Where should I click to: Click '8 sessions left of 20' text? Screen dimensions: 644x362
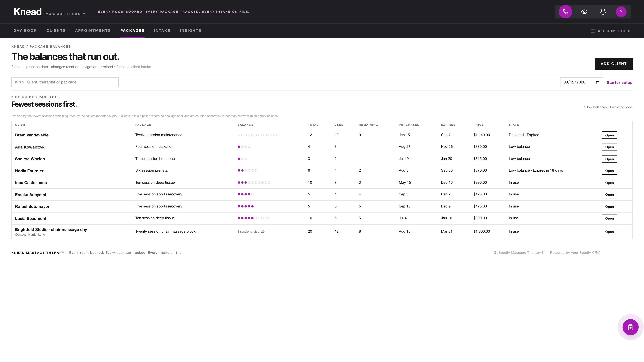pos(251,232)
